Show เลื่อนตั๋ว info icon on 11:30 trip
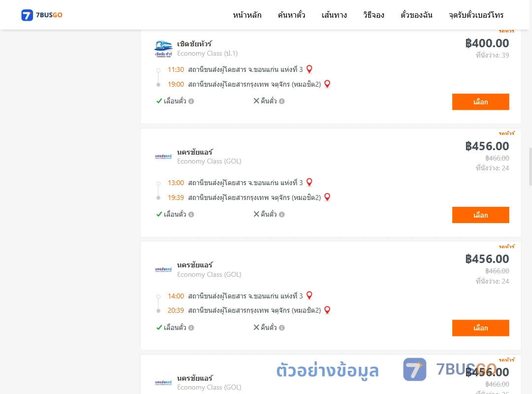Image resolution: width=532 pixels, height=394 pixels. (191, 101)
